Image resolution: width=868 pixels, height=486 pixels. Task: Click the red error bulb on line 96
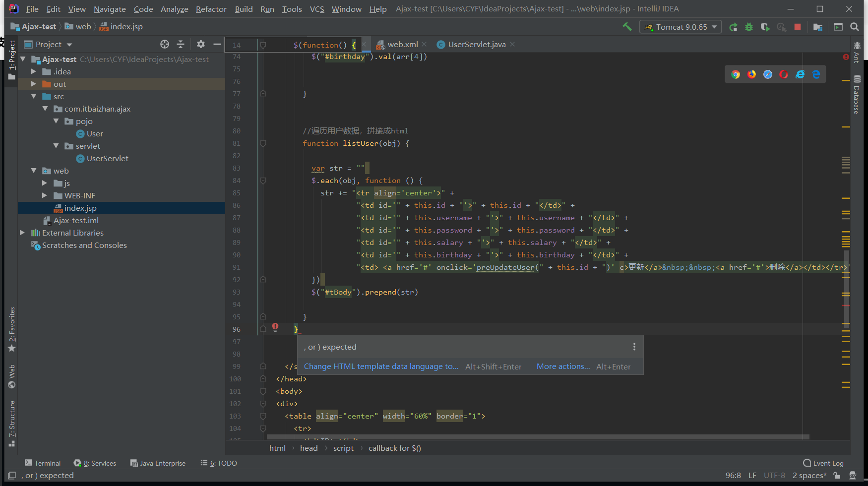click(x=275, y=327)
